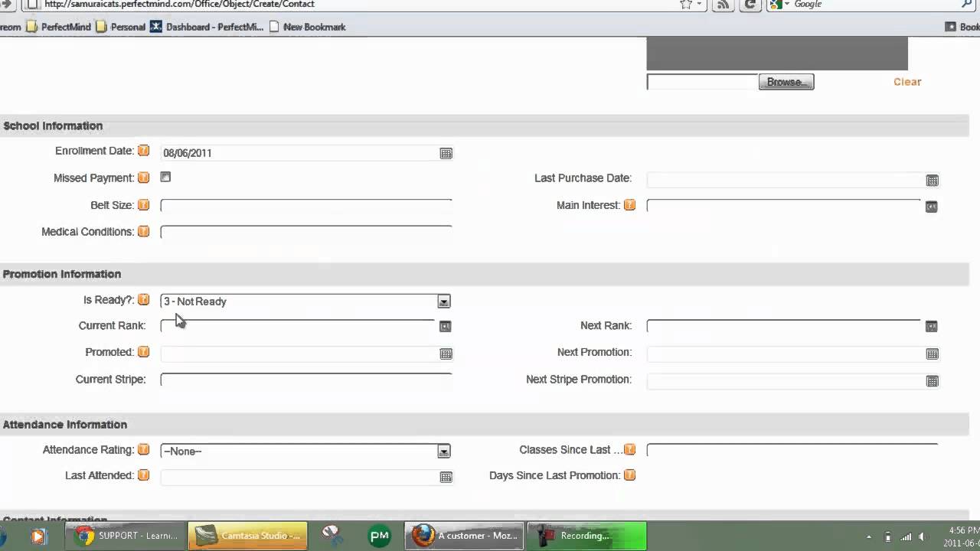Click lookup icon for Main Interest field

tap(931, 207)
